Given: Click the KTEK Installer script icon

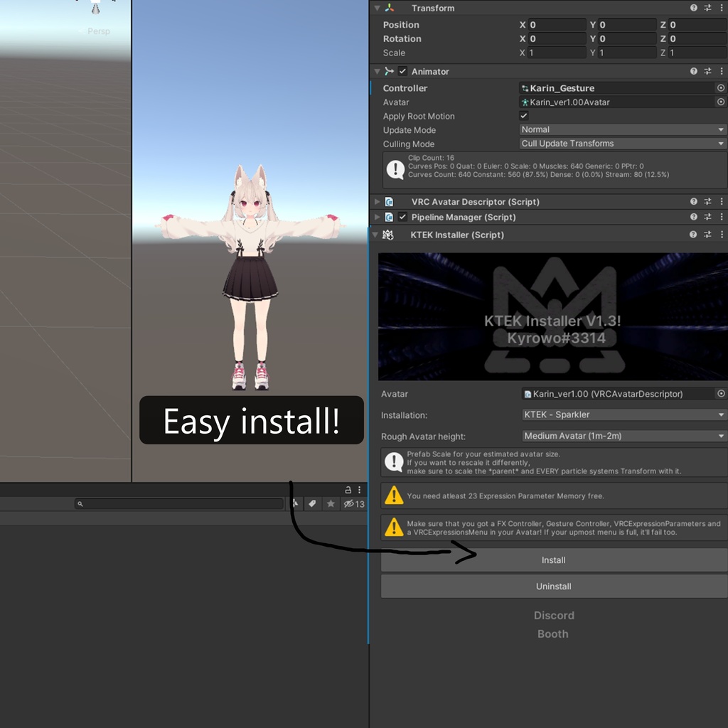Looking at the screenshot, I should click(x=388, y=235).
